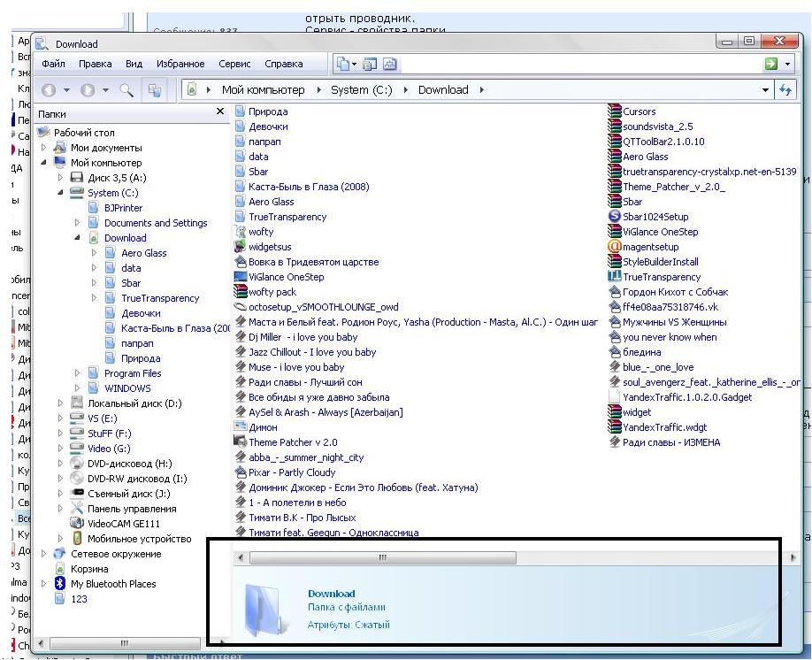Click the Refresh button beside address bar
Screen dimensions: 812x660
tap(785, 90)
